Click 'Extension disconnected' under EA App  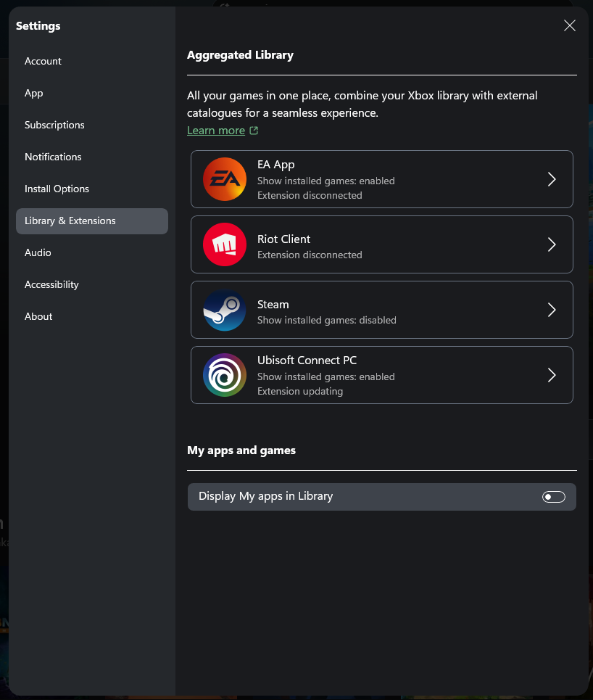pyautogui.click(x=310, y=196)
